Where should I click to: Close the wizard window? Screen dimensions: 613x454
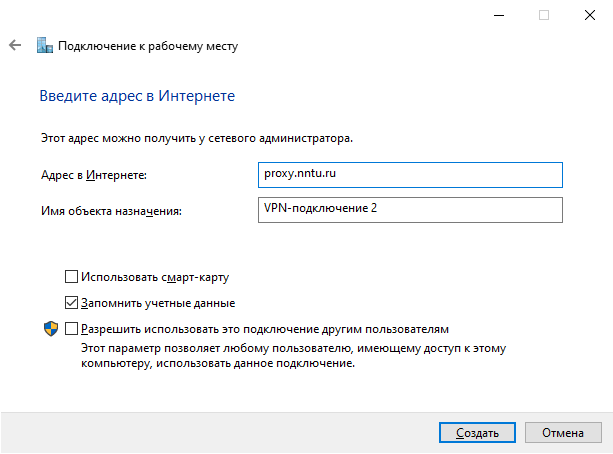click(590, 15)
